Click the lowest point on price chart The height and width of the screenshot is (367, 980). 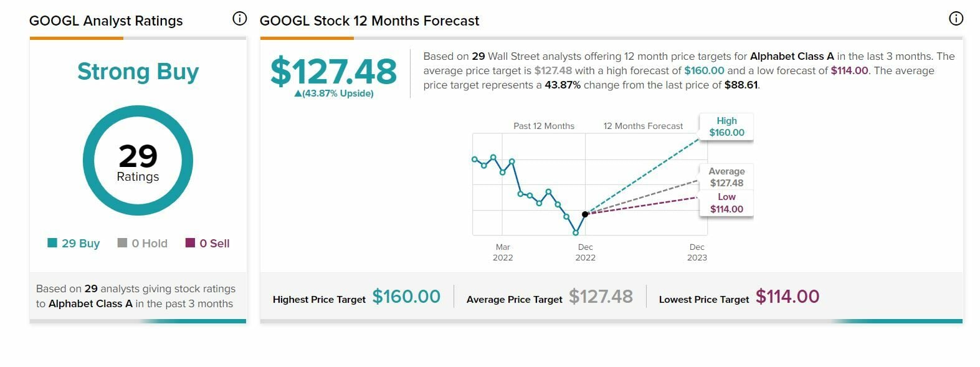[576, 233]
